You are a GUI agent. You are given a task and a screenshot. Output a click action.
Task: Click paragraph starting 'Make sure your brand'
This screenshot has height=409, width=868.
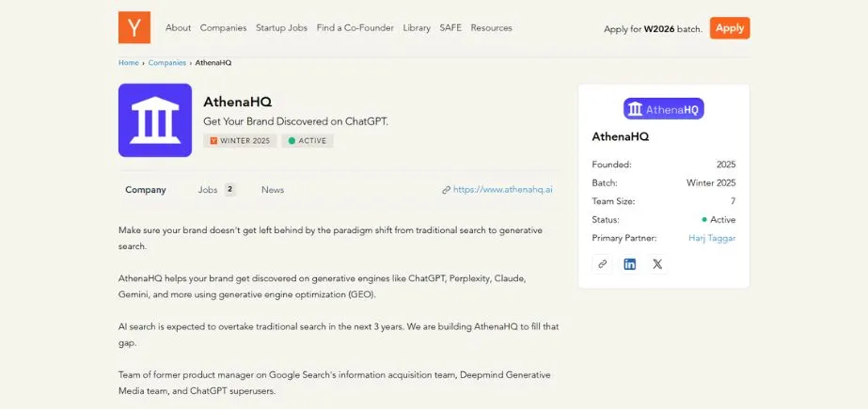[x=330, y=238]
